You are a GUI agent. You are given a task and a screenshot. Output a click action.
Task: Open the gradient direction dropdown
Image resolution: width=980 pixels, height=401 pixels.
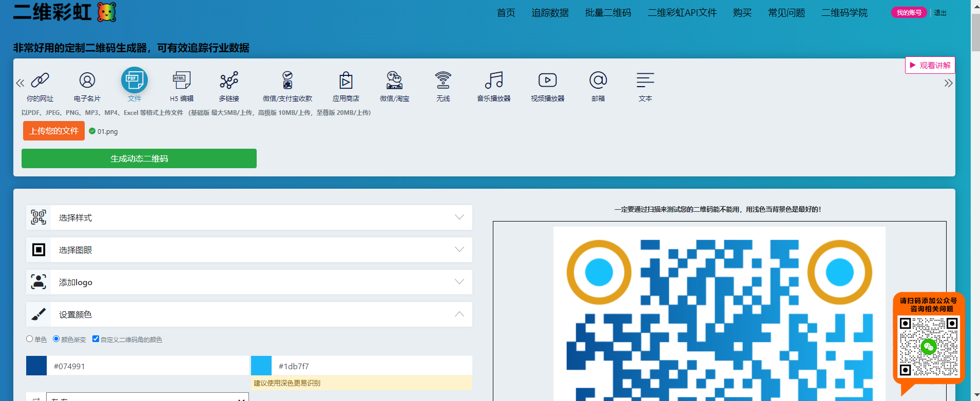[147, 397]
